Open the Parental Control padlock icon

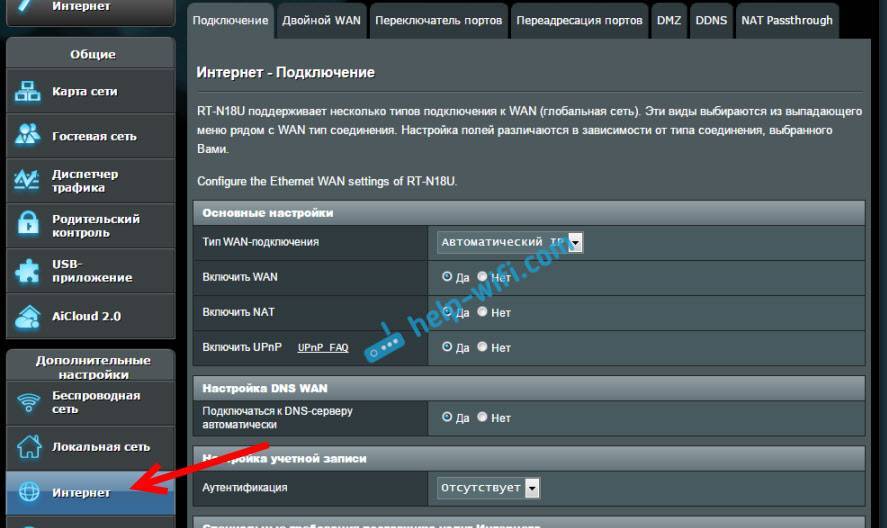[27, 223]
